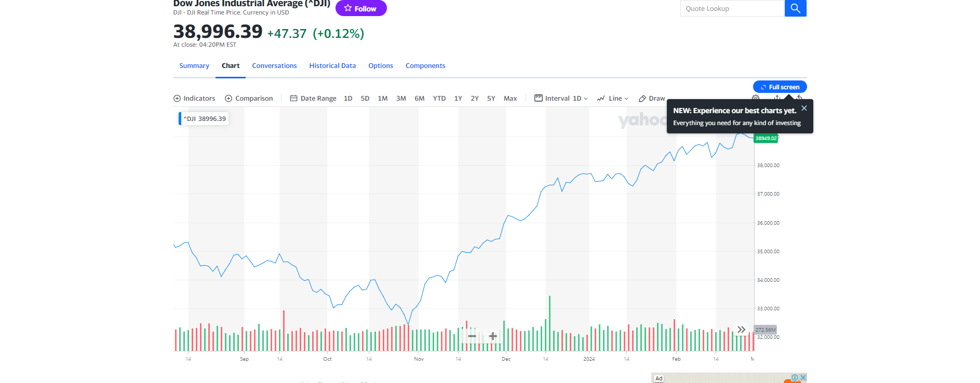
Task: Click the ad info icon
Action: click(795, 377)
